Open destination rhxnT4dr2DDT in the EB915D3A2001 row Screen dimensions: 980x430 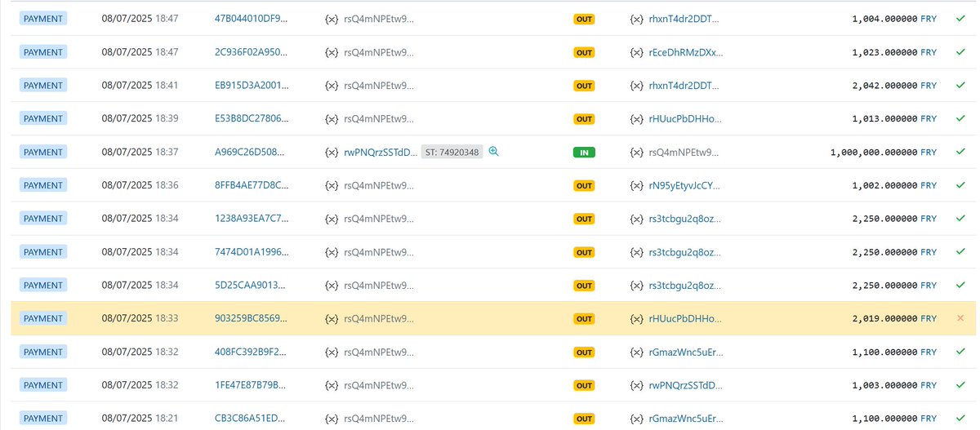point(685,86)
